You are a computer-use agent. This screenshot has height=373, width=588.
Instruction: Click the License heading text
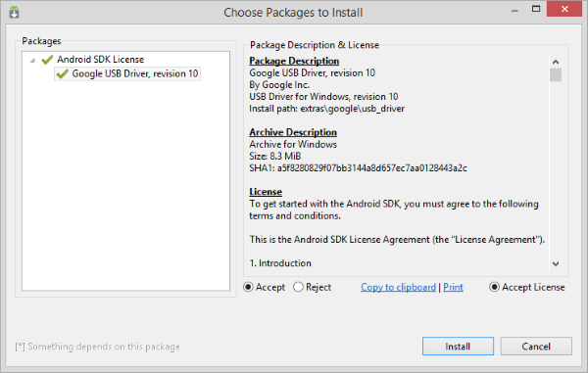click(266, 192)
